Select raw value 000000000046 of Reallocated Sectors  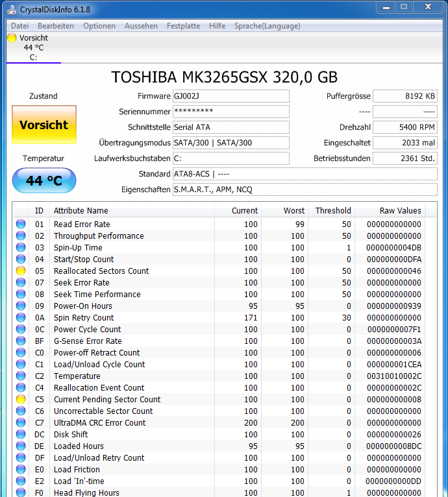pos(393,271)
